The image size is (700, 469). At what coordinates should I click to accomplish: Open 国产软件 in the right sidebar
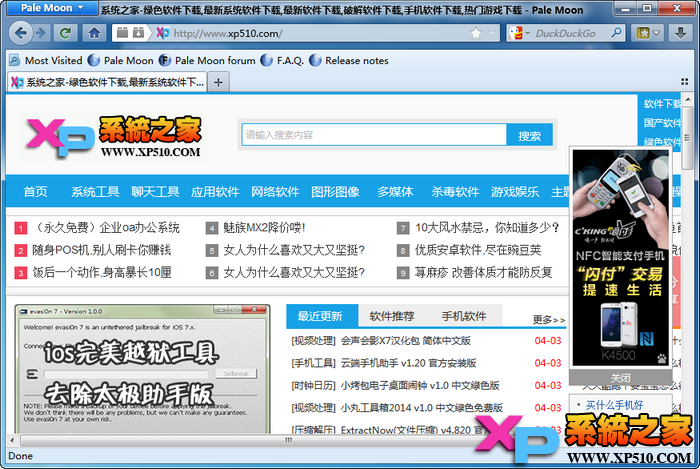(x=662, y=123)
